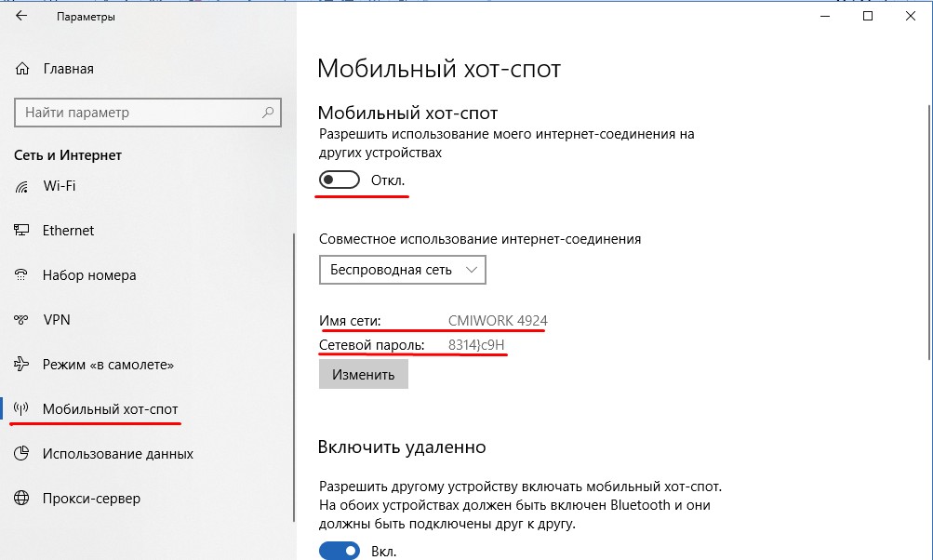
Task: Enable the mobile hotspot toggle
Action: click(x=339, y=180)
